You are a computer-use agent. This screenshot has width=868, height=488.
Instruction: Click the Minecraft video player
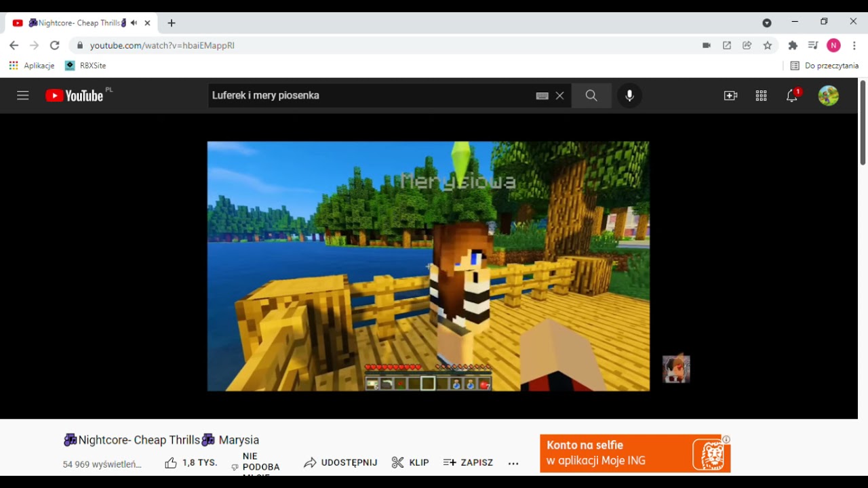click(x=428, y=266)
